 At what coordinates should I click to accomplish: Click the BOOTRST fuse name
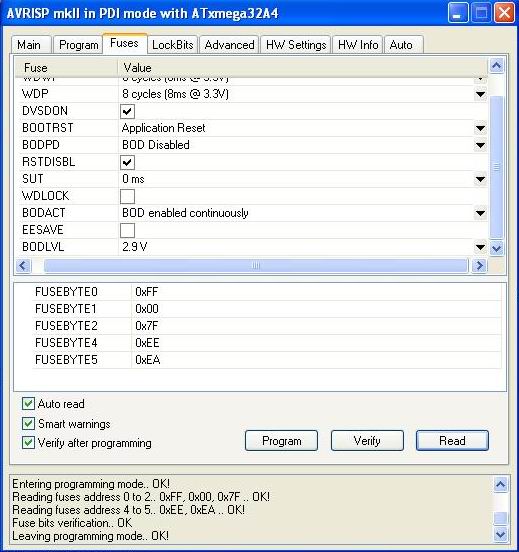(x=48, y=128)
